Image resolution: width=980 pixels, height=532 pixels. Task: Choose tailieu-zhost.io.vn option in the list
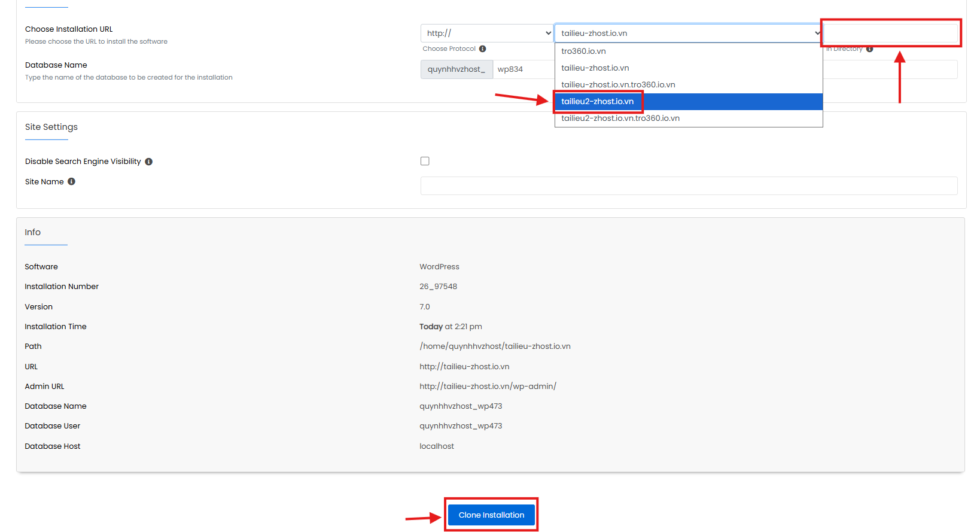point(689,68)
